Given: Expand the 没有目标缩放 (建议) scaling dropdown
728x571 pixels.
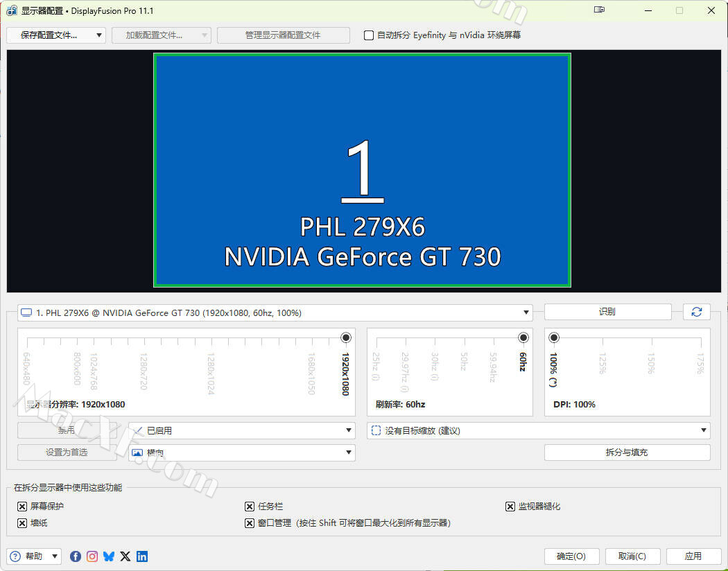Looking at the screenshot, I should (x=538, y=431).
